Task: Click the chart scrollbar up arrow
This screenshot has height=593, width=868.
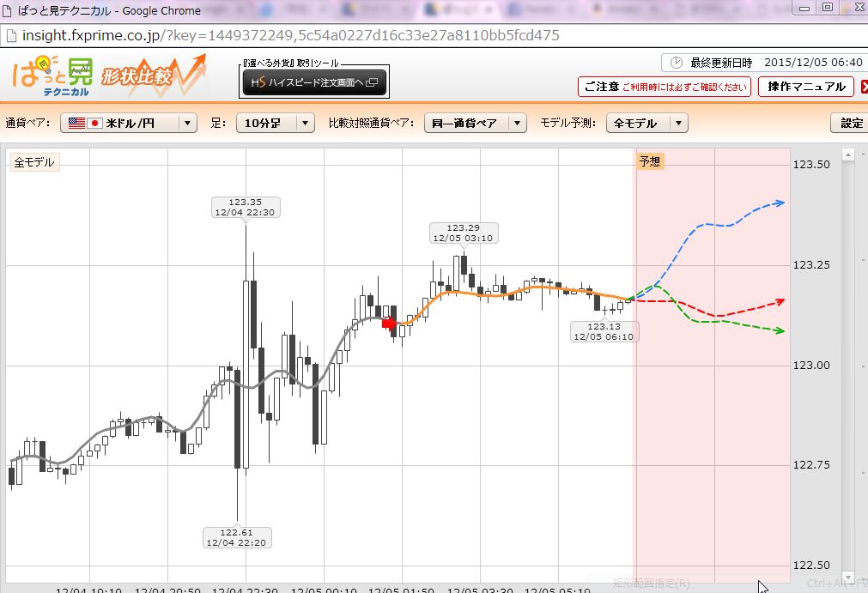Action: (x=847, y=154)
